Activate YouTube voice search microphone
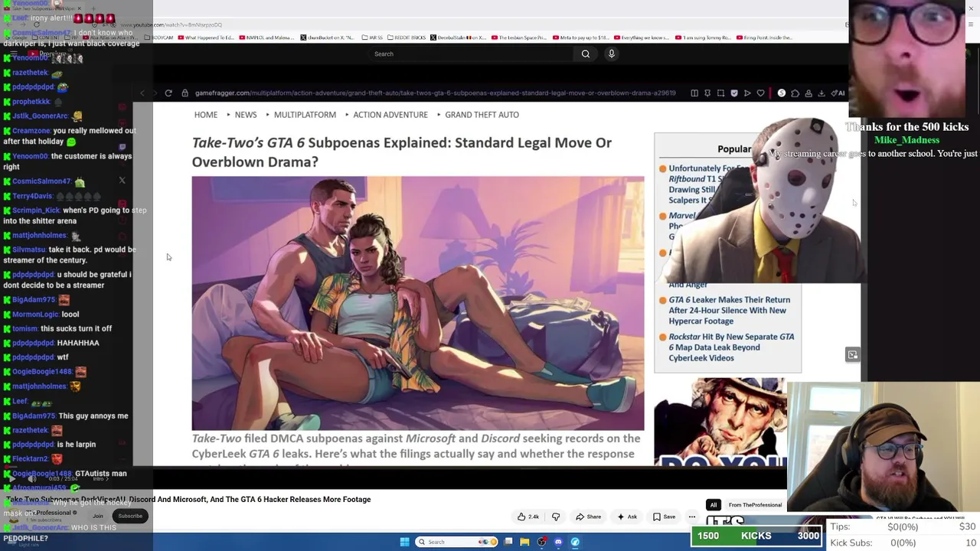The width and height of the screenshot is (980, 551). tap(611, 54)
